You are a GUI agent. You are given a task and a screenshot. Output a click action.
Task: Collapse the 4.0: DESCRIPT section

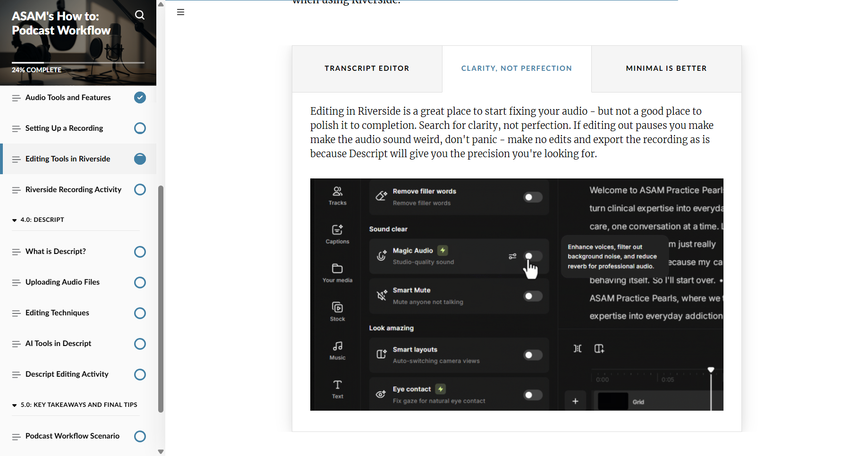pyautogui.click(x=38, y=220)
